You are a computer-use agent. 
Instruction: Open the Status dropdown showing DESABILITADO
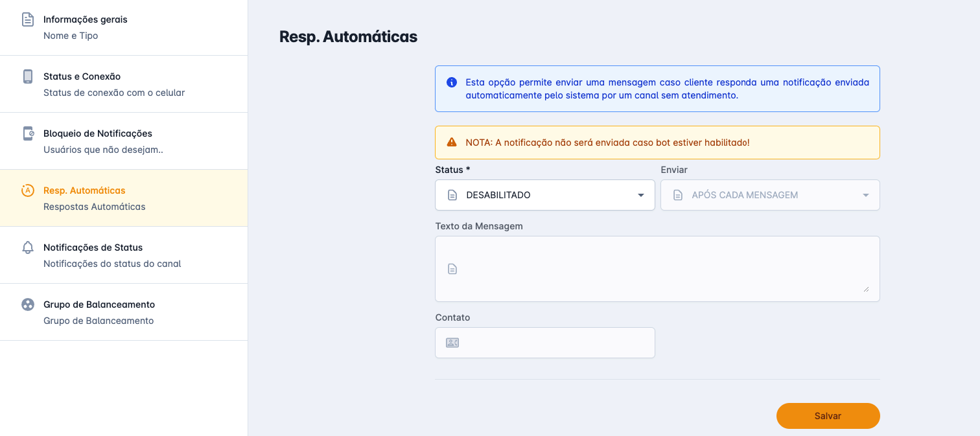pos(544,194)
